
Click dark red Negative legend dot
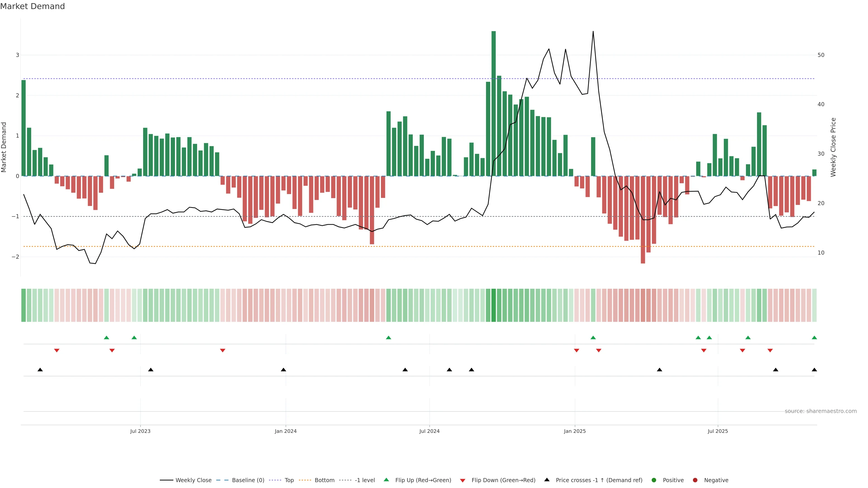(695, 480)
